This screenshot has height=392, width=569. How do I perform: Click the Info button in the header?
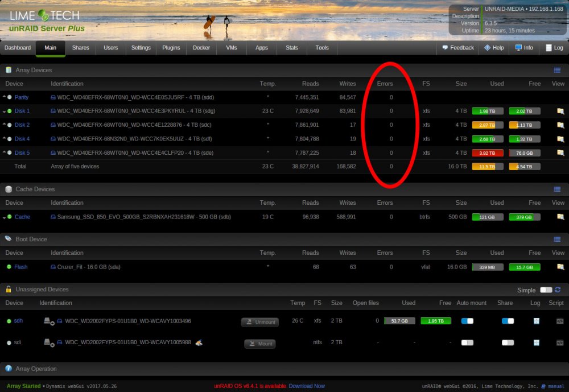click(x=524, y=48)
